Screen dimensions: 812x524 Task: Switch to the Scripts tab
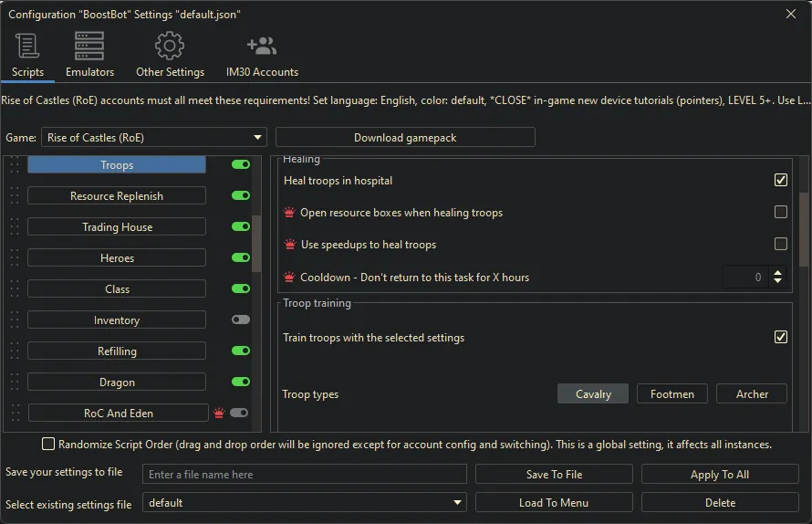click(27, 55)
